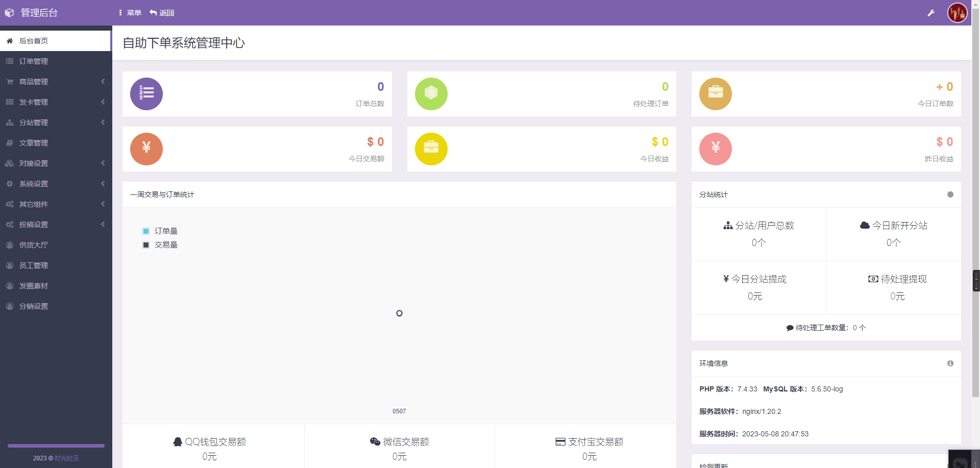Viewport: 980px width, 468px height.
Task: Toggle the 交易量 legend in the chart
Action: (x=161, y=244)
